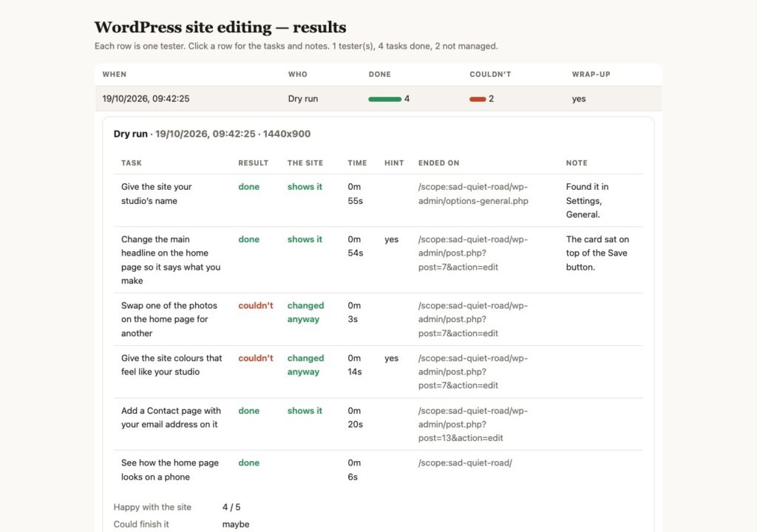Click 'couldn't' result for Swap photos task
This screenshot has height=532, width=757.
255,306
